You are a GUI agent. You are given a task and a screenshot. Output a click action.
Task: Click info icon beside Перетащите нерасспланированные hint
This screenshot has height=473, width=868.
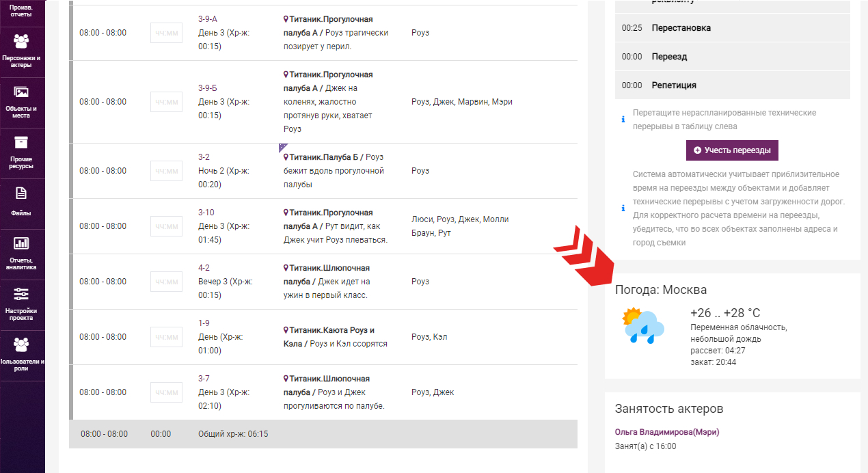point(623,120)
